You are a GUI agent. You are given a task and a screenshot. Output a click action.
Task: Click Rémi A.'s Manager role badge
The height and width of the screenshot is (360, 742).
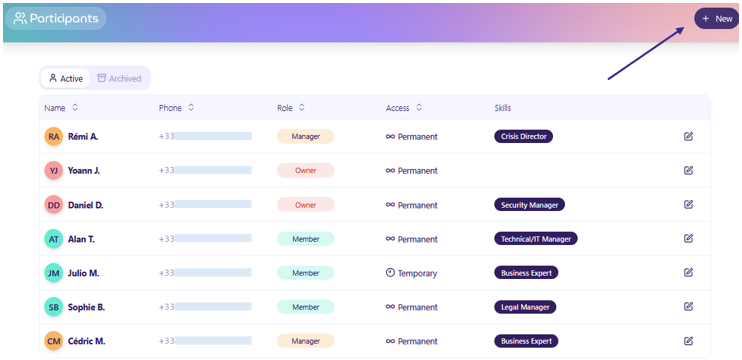[x=306, y=137]
